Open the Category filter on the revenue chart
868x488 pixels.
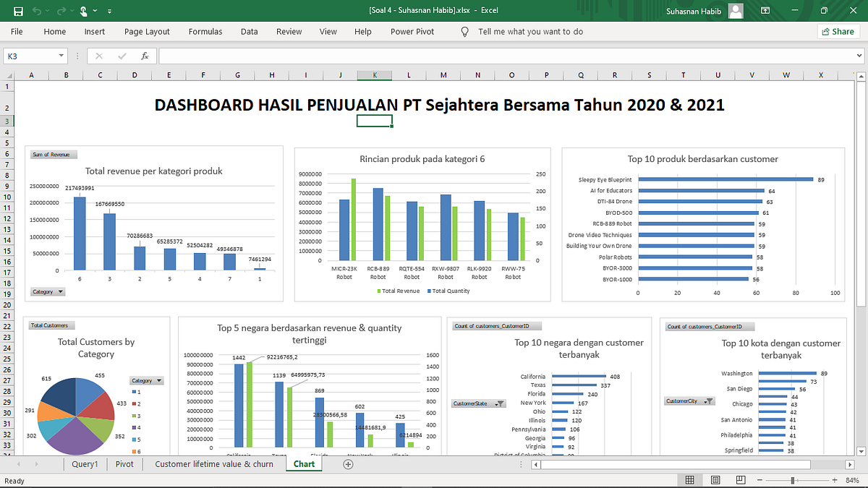(48, 291)
